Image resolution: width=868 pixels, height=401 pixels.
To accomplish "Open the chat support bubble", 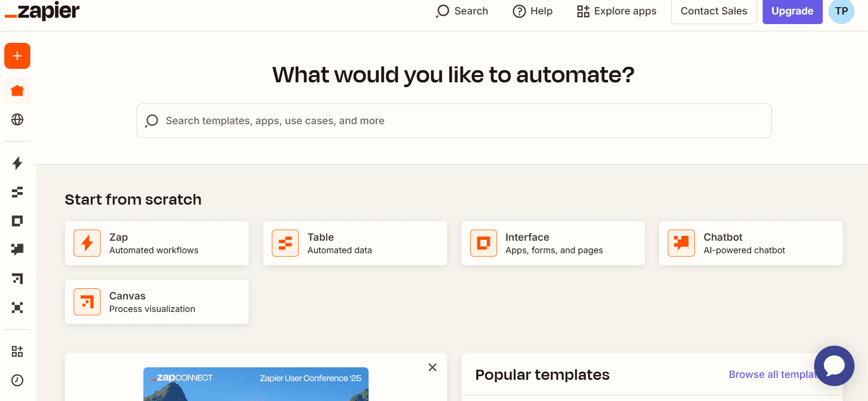I will click(834, 366).
